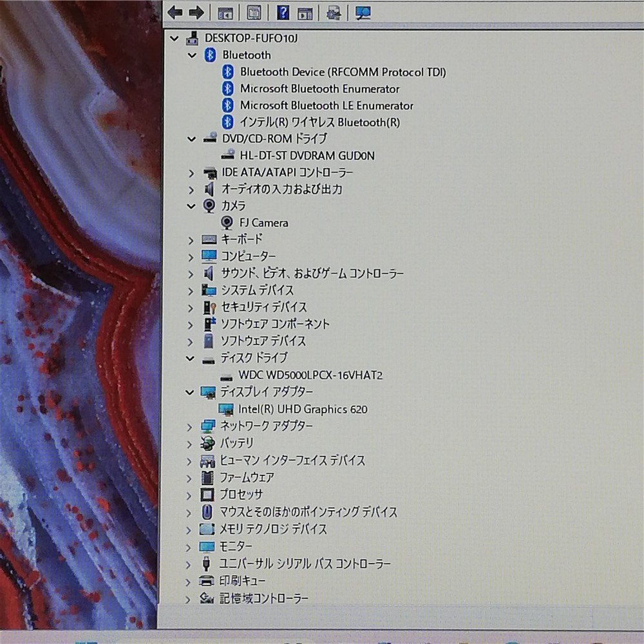644x644 pixels.
Task: Select WDC WD5000LPCX-16VHAT2 disk
Action: click(310, 375)
